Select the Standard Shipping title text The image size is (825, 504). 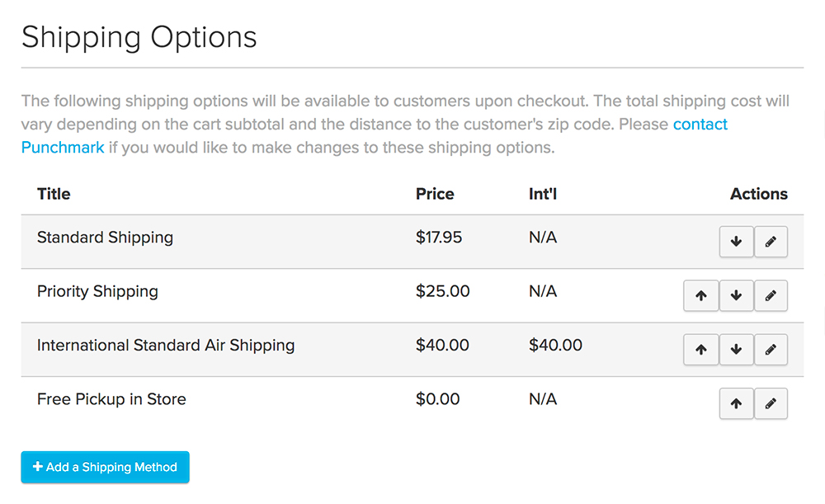[x=105, y=238]
